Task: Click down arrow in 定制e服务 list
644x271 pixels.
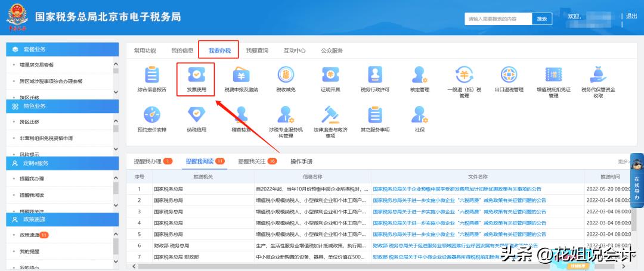Action: pyautogui.click(x=116, y=206)
